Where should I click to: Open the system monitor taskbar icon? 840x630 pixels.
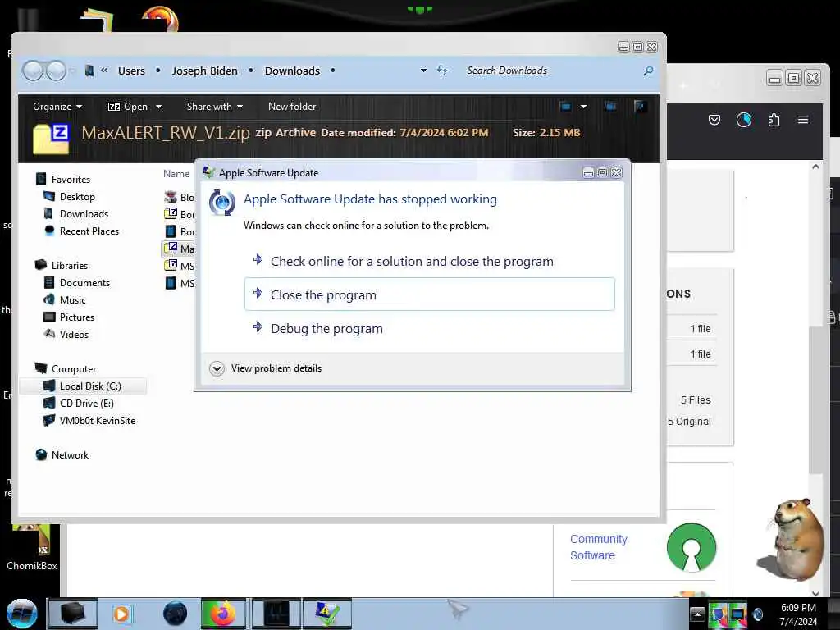[276, 614]
